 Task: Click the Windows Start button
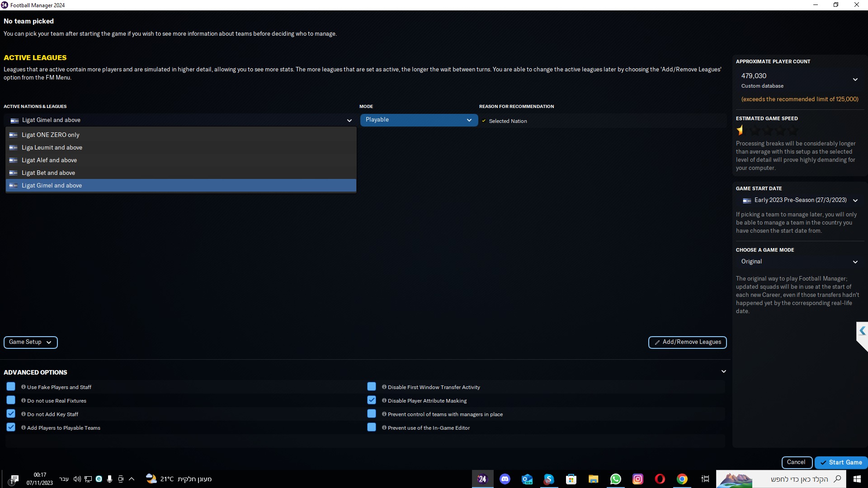click(x=857, y=479)
